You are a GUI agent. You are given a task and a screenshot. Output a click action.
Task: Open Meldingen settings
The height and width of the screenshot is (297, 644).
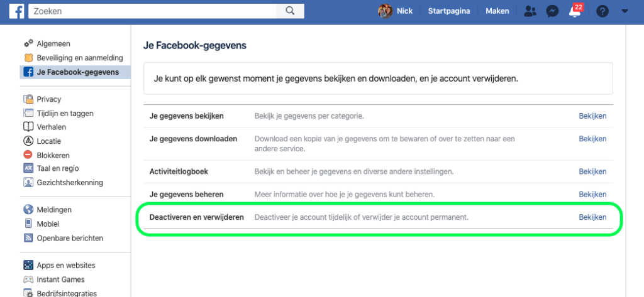coord(54,210)
